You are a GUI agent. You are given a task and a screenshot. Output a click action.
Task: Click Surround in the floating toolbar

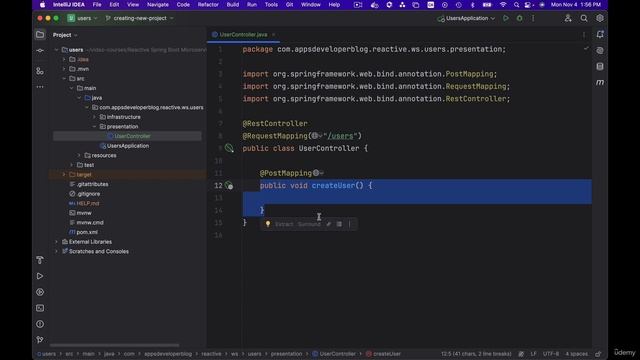pos(309,224)
